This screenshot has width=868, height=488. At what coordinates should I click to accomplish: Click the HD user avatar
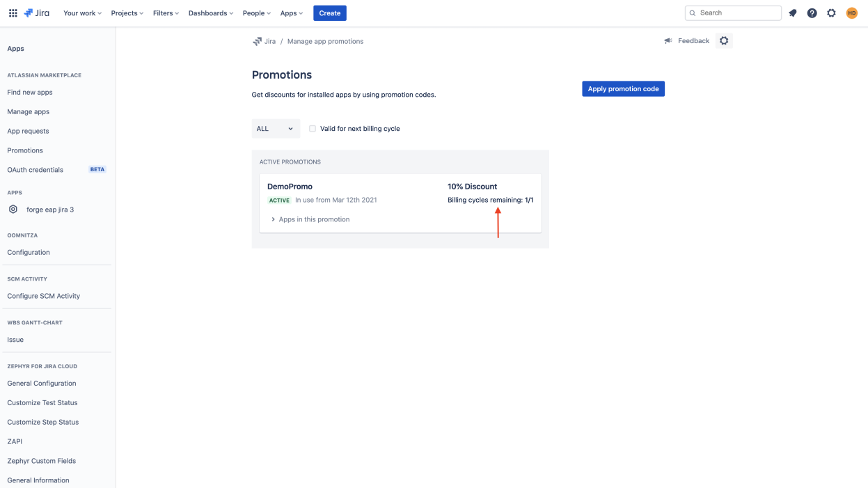pyautogui.click(x=851, y=13)
